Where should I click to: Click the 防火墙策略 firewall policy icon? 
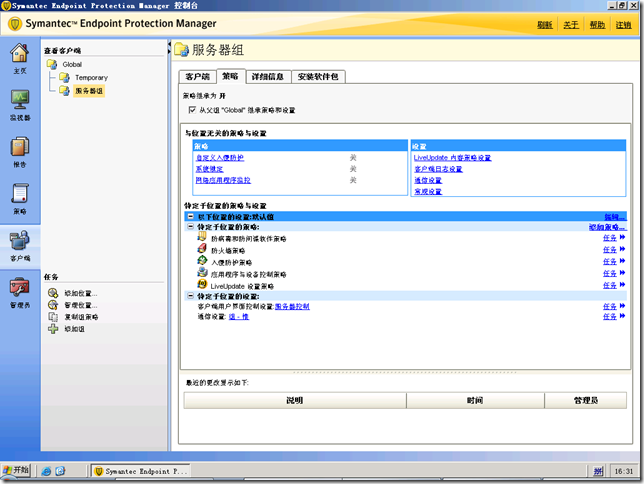[202, 249]
